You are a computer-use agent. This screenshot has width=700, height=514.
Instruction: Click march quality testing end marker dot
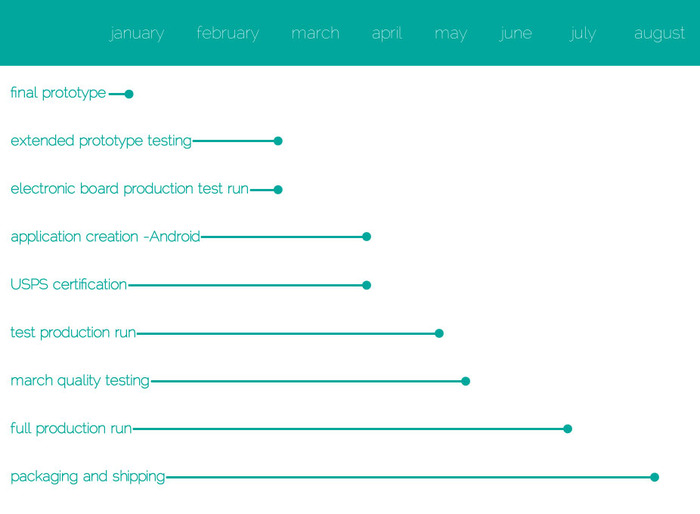(465, 381)
